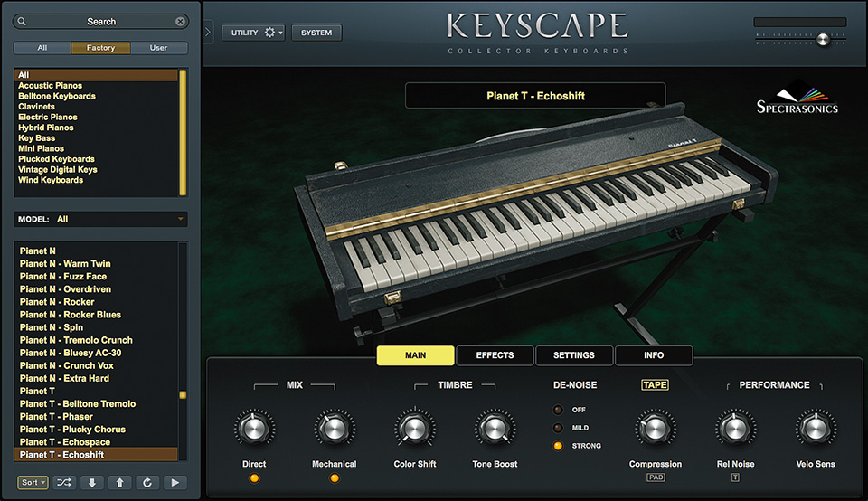Viewport: 868px width, 501px height.
Task: Click the System button
Action: coord(316,33)
